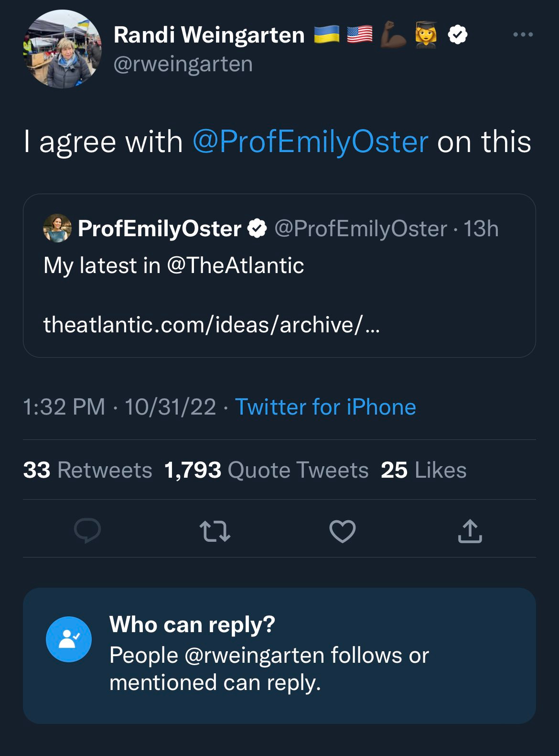Tap the retweet arrows icon
The height and width of the screenshot is (756, 559).
pyautogui.click(x=215, y=531)
